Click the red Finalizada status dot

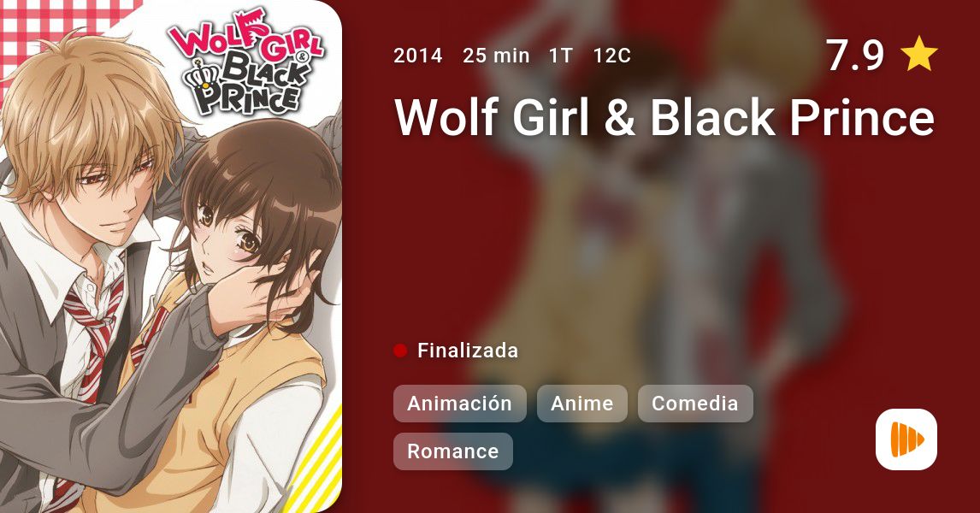pyautogui.click(x=400, y=351)
